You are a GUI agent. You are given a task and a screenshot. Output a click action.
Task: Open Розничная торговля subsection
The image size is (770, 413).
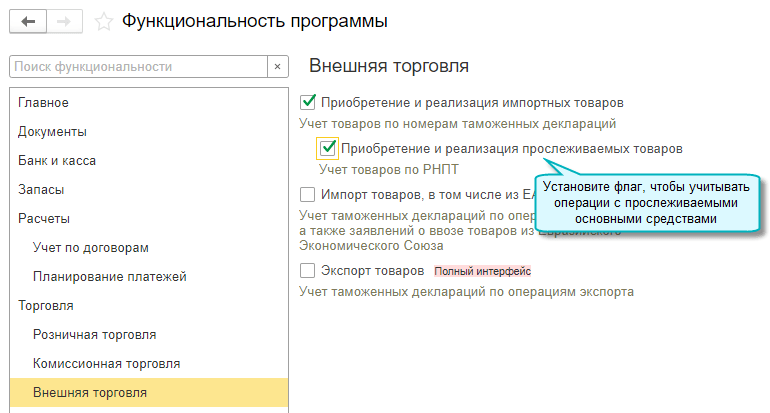pyautogui.click(x=94, y=335)
